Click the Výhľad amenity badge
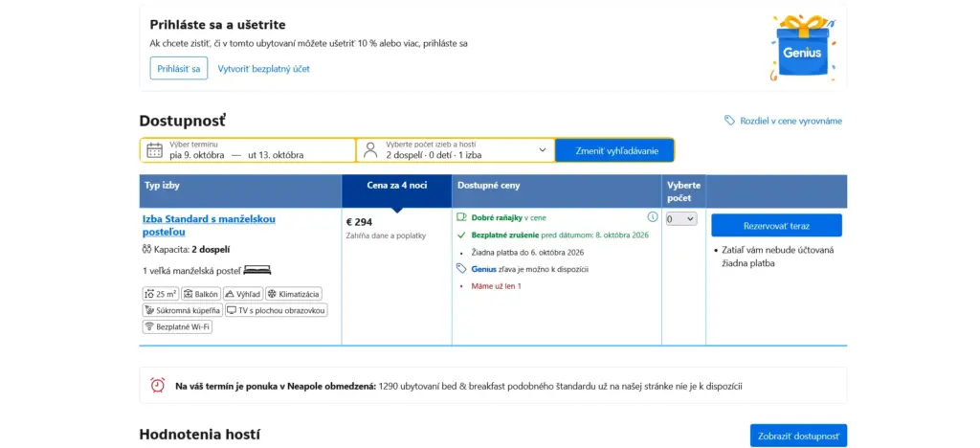 tap(242, 294)
